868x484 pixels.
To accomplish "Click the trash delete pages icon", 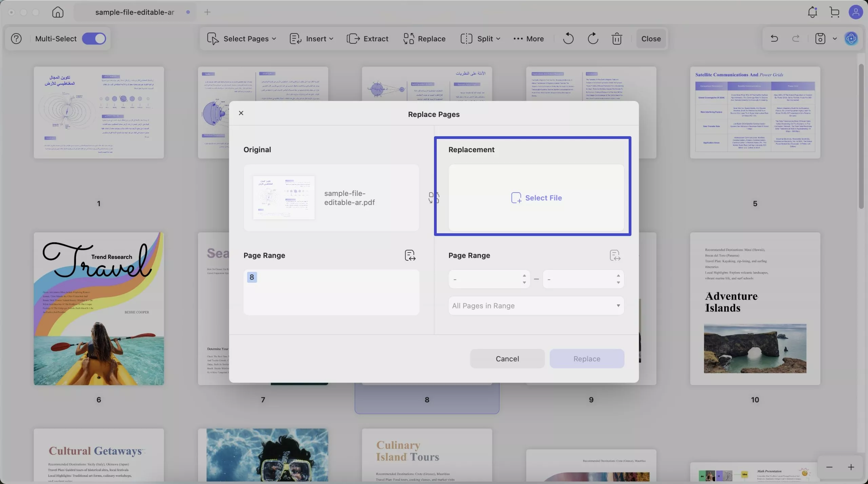I will tap(617, 39).
